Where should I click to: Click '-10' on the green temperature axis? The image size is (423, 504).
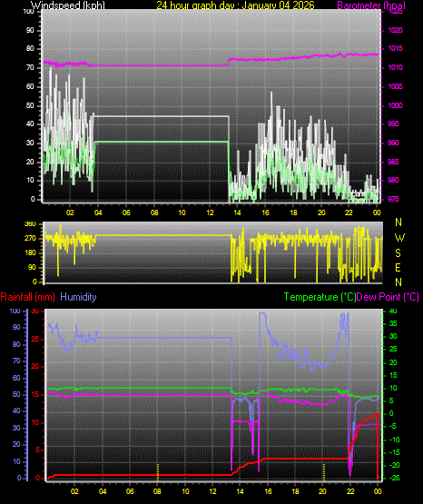point(395,440)
